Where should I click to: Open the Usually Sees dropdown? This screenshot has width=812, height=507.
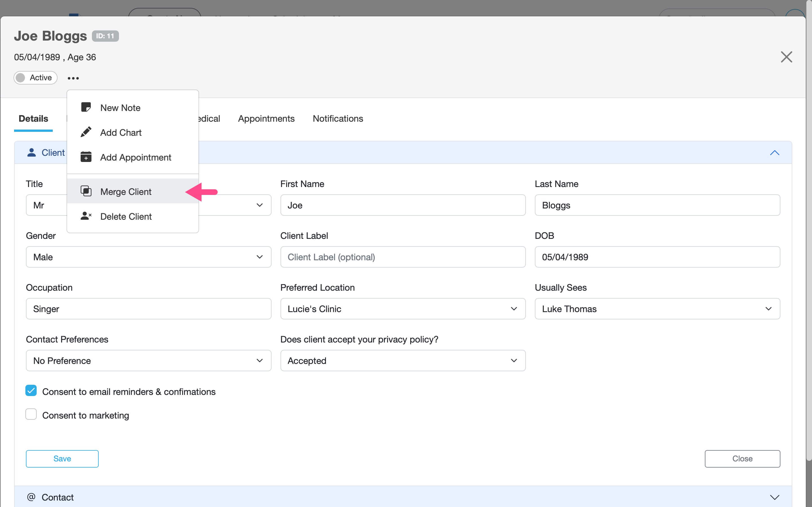(657, 309)
